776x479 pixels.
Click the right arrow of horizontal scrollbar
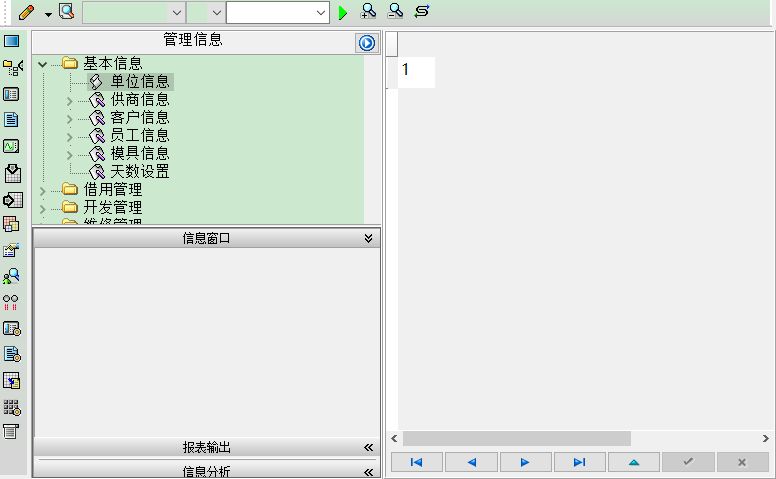coord(766,438)
